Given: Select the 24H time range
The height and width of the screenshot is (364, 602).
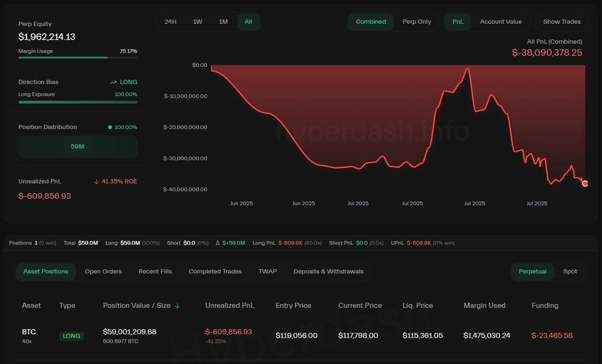Looking at the screenshot, I should (x=171, y=22).
